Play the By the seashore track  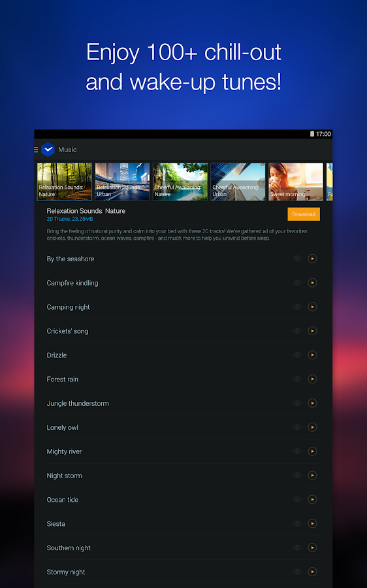[x=312, y=258]
